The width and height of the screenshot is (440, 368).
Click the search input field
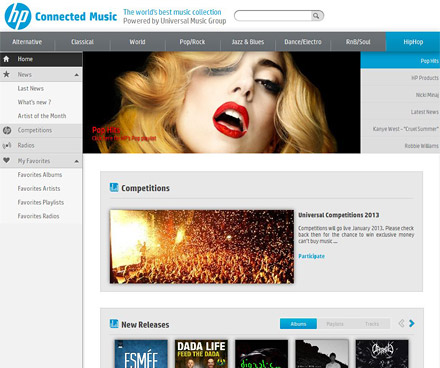[273, 16]
